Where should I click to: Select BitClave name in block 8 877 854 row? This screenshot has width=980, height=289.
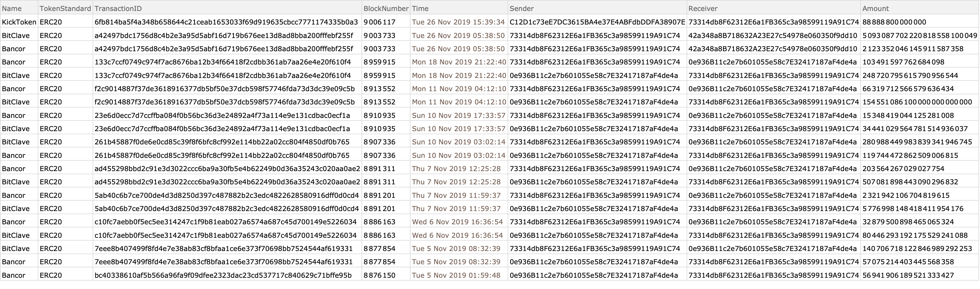[x=15, y=248]
